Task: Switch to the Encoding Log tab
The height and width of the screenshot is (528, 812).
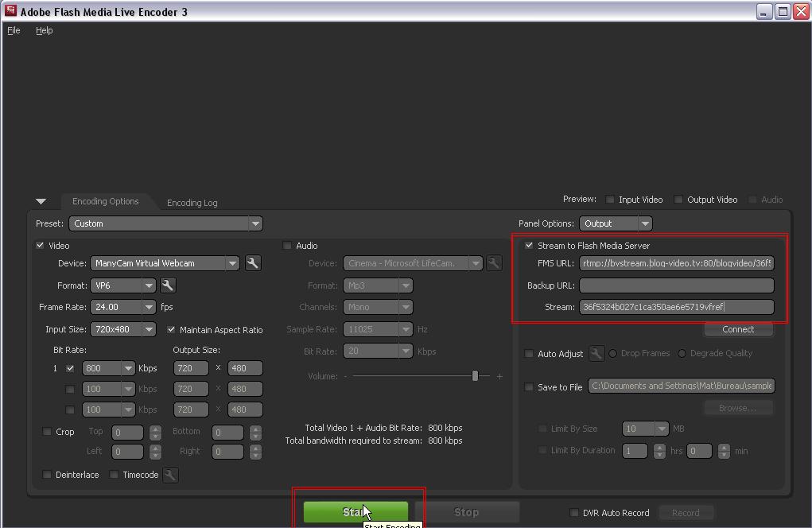Action: (192, 203)
